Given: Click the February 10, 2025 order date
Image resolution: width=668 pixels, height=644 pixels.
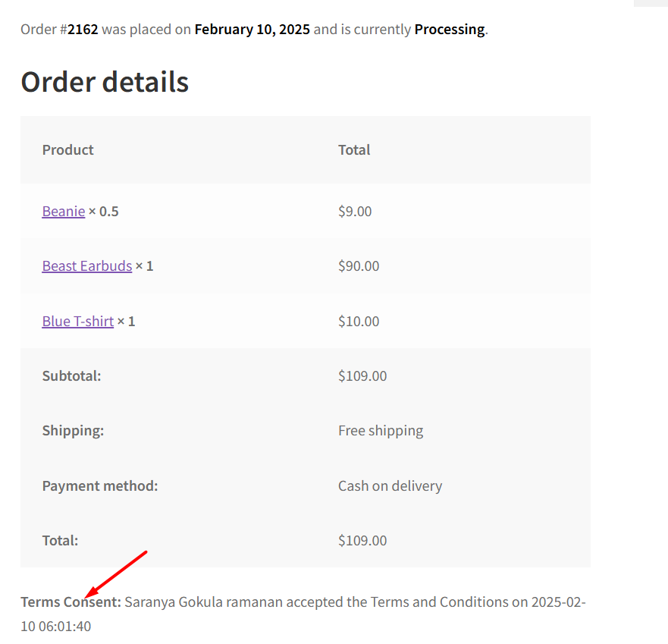Looking at the screenshot, I should pyautogui.click(x=252, y=30).
